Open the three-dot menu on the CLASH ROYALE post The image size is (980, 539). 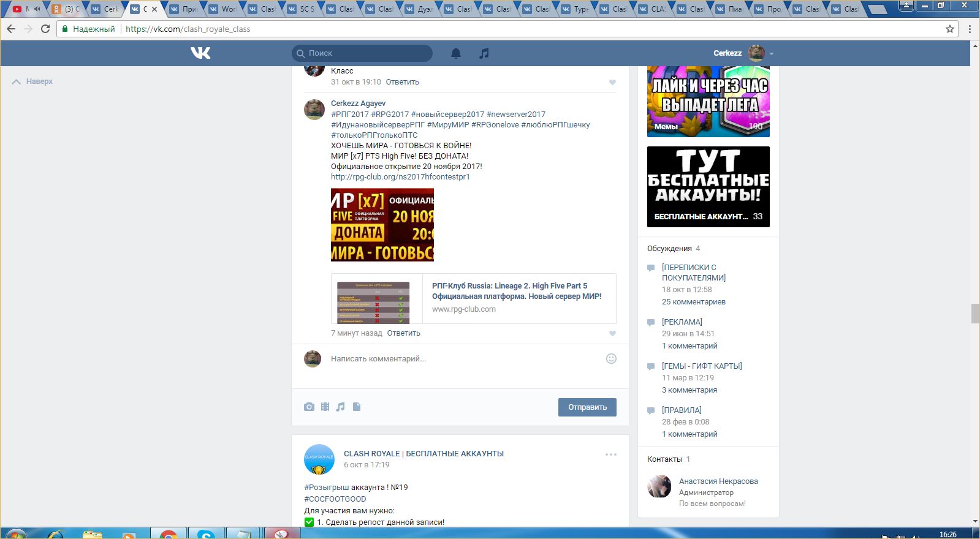[611, 454]
